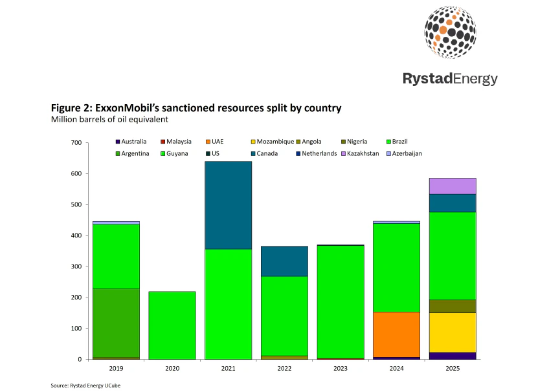
Task: Click the bright green segment of the 2025 bar
Action: (x=453, y=256)
